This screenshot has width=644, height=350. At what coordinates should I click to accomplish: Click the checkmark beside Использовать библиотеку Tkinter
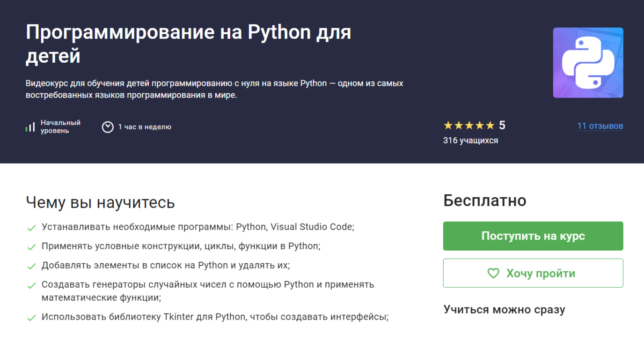31,318
